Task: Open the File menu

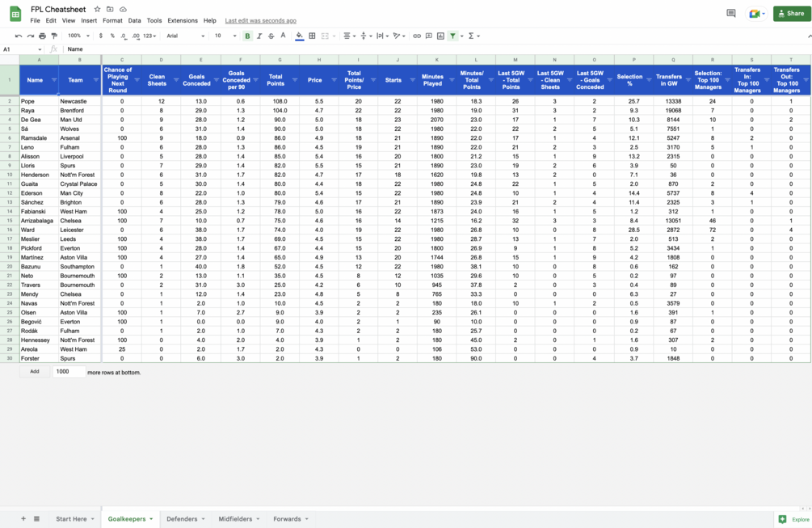Action: click(x=36, y=21)
